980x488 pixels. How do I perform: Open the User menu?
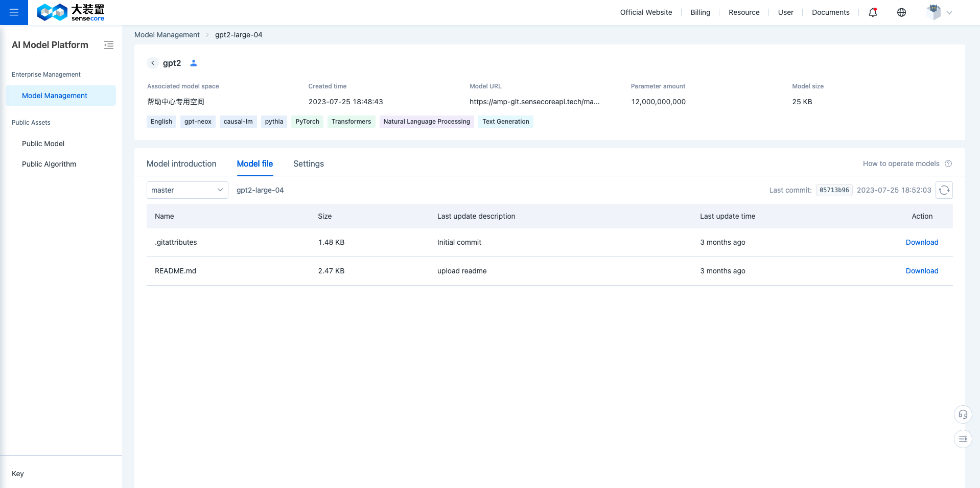click(785, 12)
